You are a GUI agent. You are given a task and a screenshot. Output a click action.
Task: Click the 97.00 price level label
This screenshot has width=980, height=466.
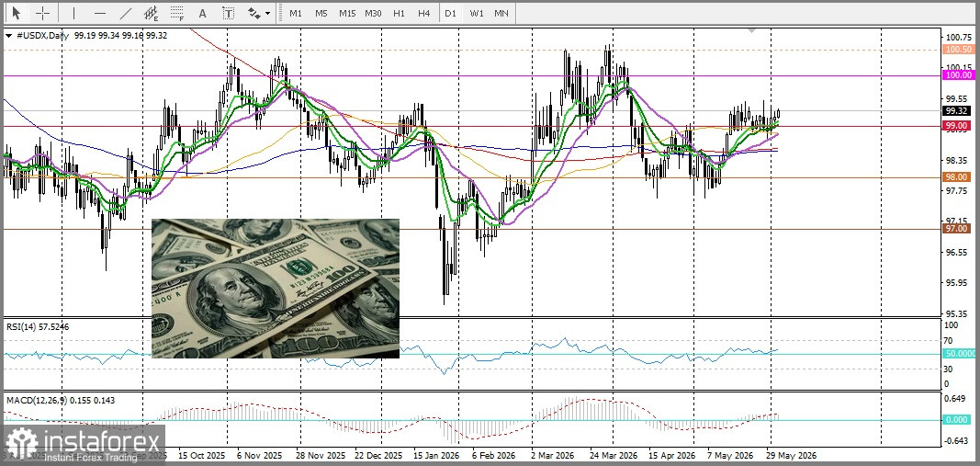click(958, 229)
